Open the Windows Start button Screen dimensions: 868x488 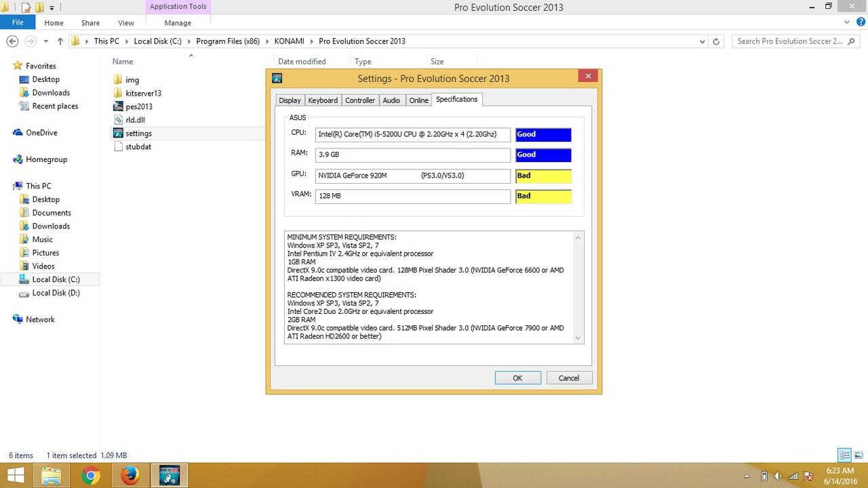[x=16, y=476]
